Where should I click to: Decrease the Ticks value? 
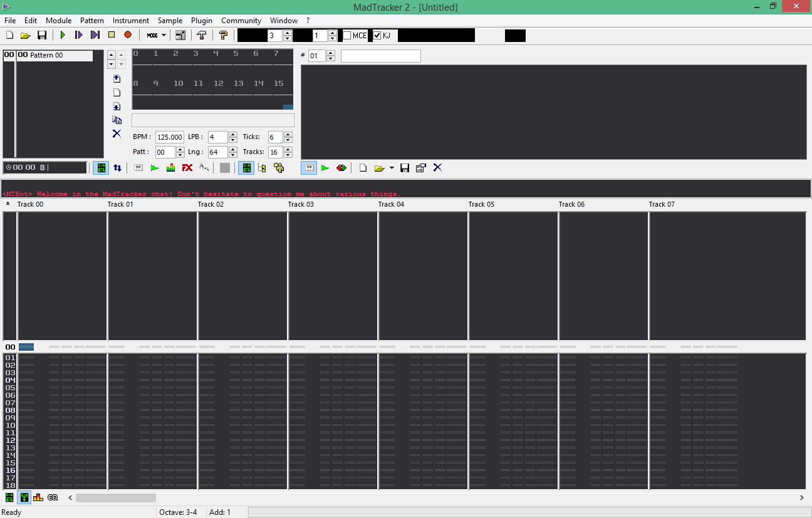[288, 140]
